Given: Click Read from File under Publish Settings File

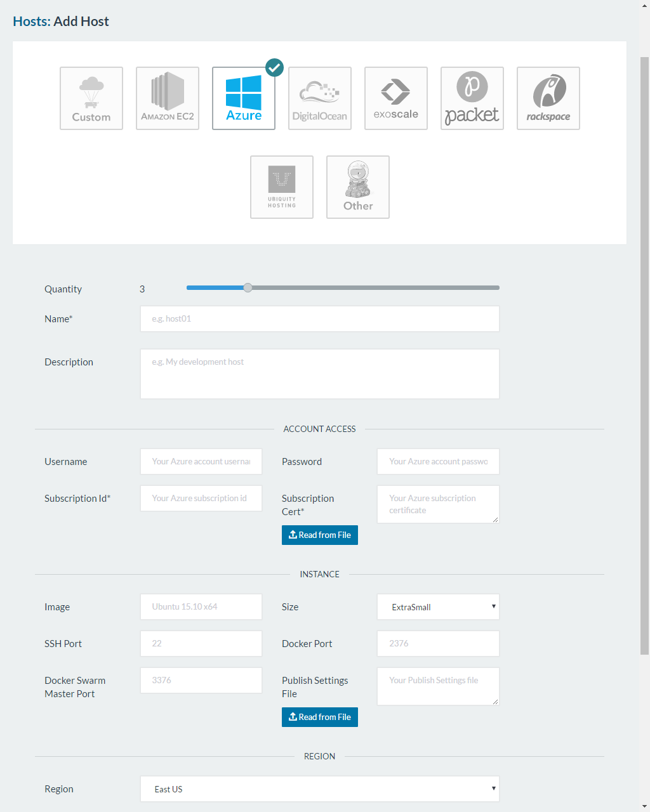Looking at the screenshot, I should pos(319,717).
